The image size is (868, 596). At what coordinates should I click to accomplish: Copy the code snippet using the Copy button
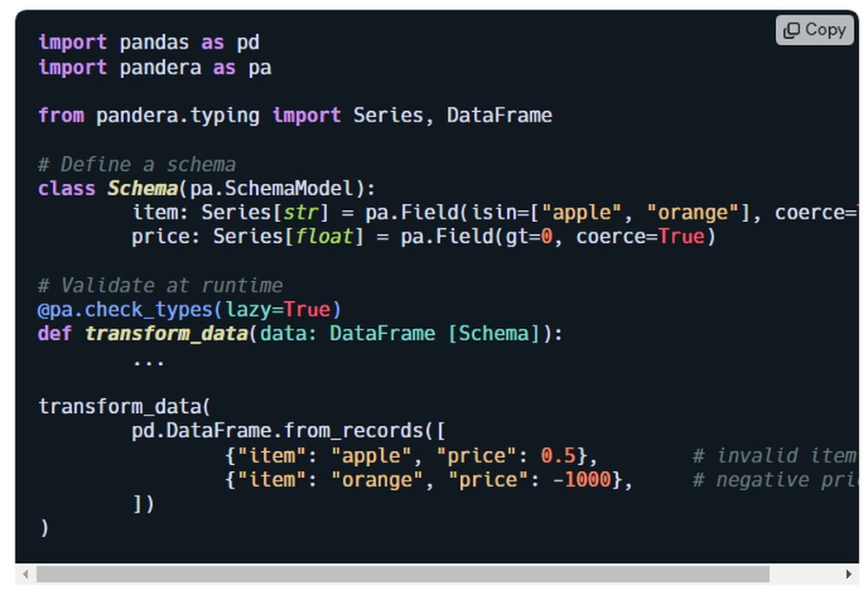814,29
